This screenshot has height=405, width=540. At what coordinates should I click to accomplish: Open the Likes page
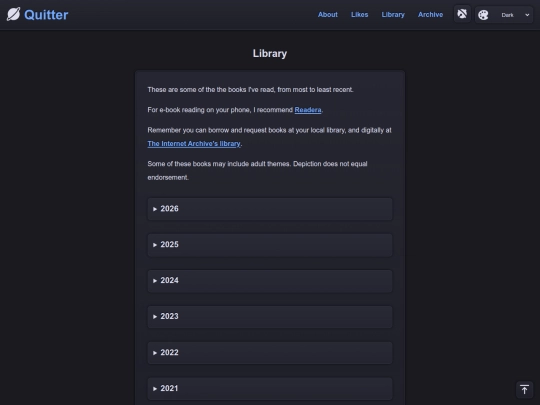(360, 14)
